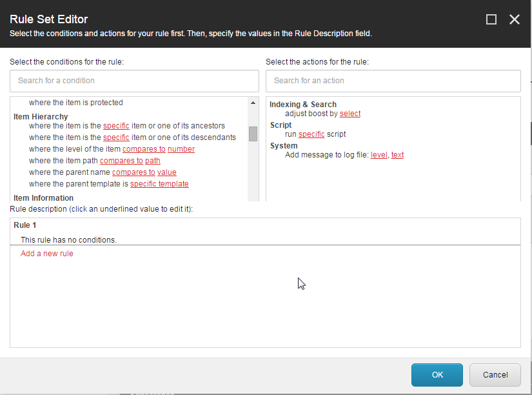Click the 'path' value link

[153, 161]
